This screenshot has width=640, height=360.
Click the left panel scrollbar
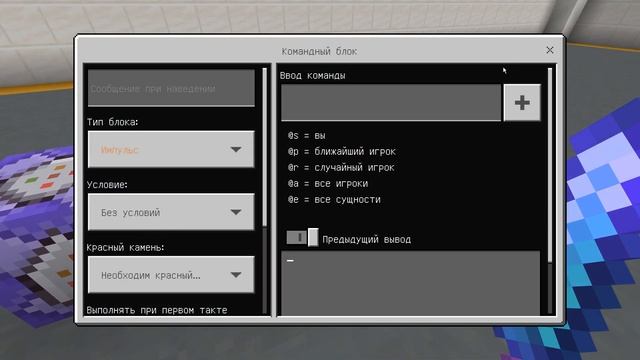tap(264, 147)
